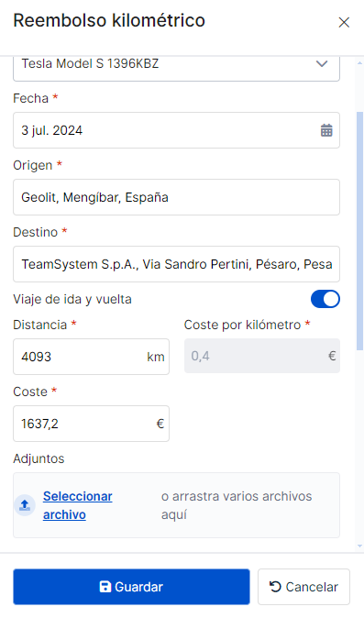
Task: Click the disabled Coste por kilómetro field
Action: point(262,356)
